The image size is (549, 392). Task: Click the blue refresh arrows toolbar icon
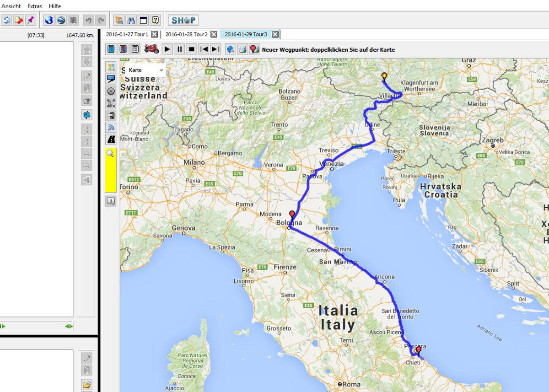click(7, 20)
